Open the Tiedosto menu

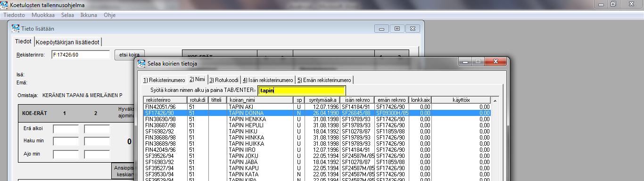coord(14,15)
